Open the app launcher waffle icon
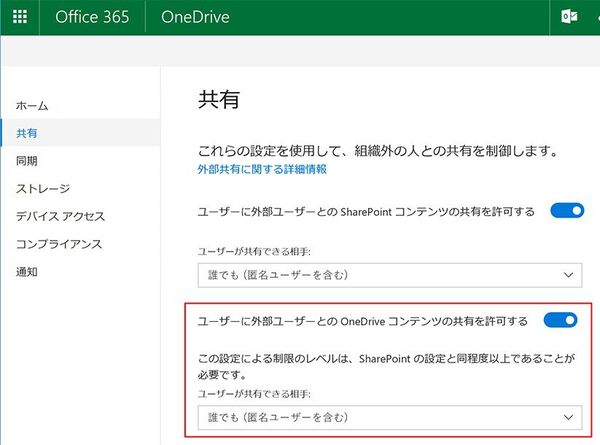 [x=20, y=17]
